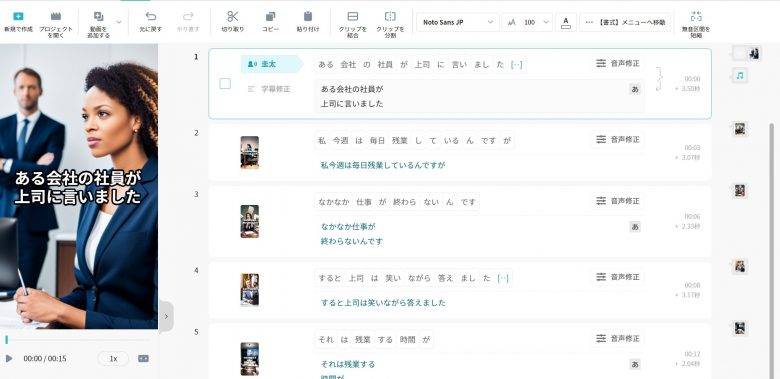The width and height of the screenshot is (780, 379).
Task: Click the word 上司 in clip 4
Action: 356,278
